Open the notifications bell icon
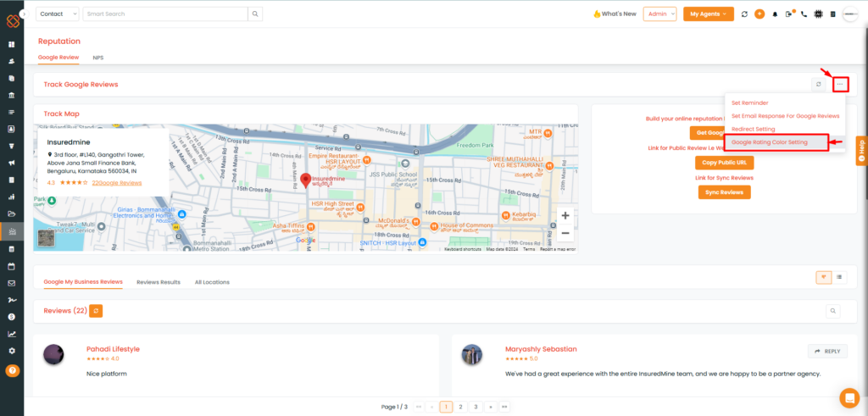 pyautogui.click(x=775, y=14)
